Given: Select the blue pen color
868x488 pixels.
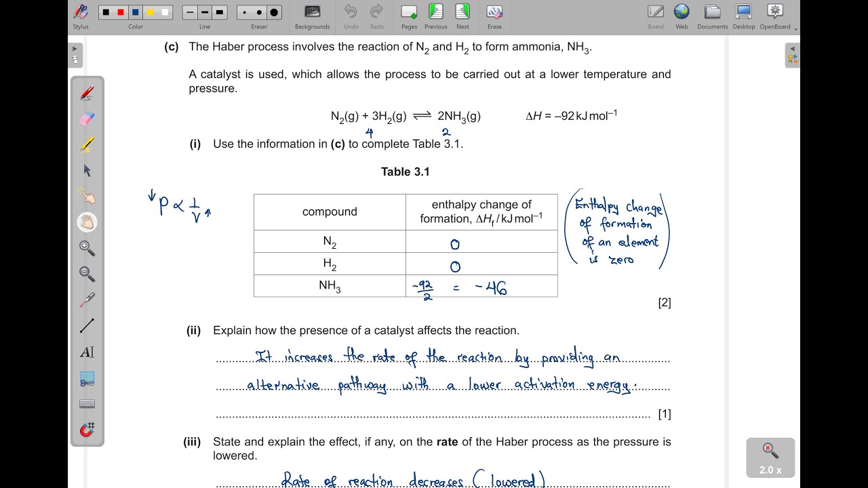Looking at the screenshot, I should [136, 12].
